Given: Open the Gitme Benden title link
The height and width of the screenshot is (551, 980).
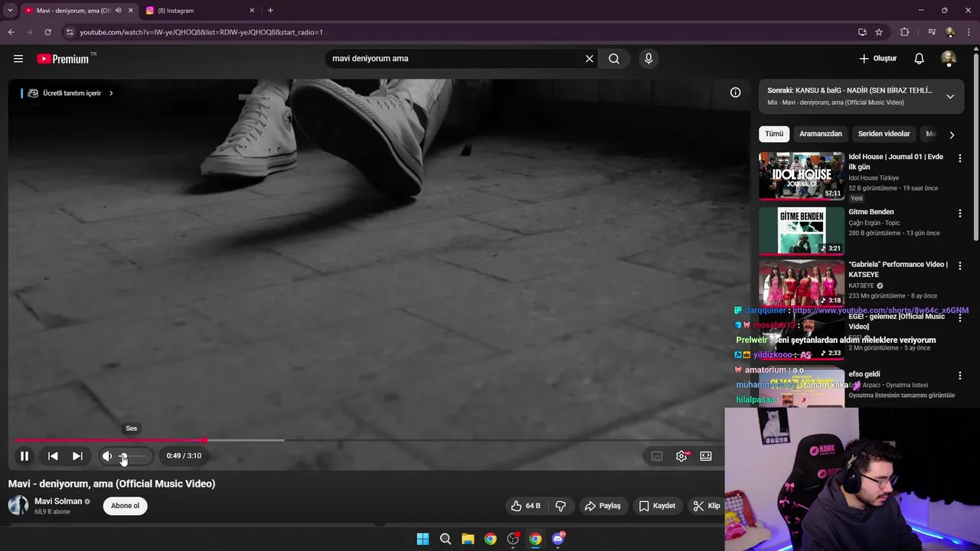Looking at the screenshot, I should click(871, 212).
